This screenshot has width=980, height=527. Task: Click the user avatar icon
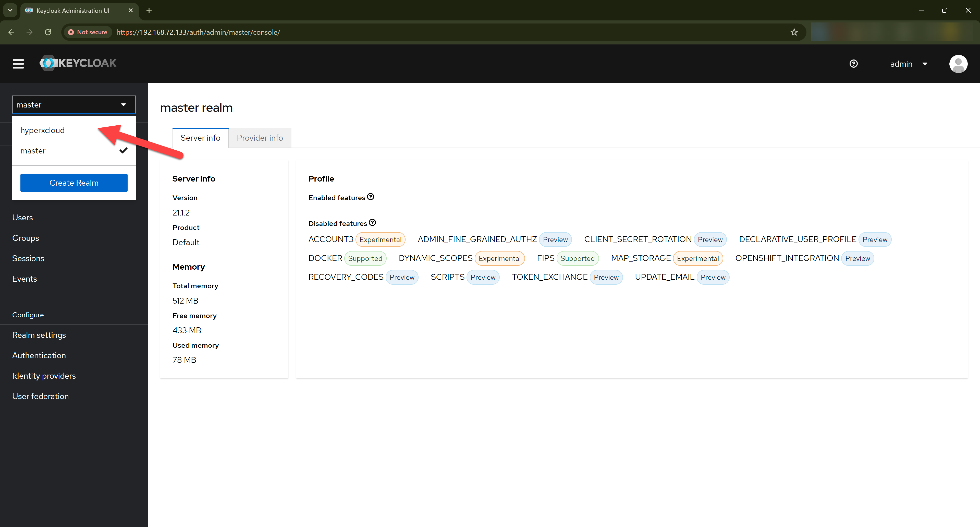(x=958, y=64)
